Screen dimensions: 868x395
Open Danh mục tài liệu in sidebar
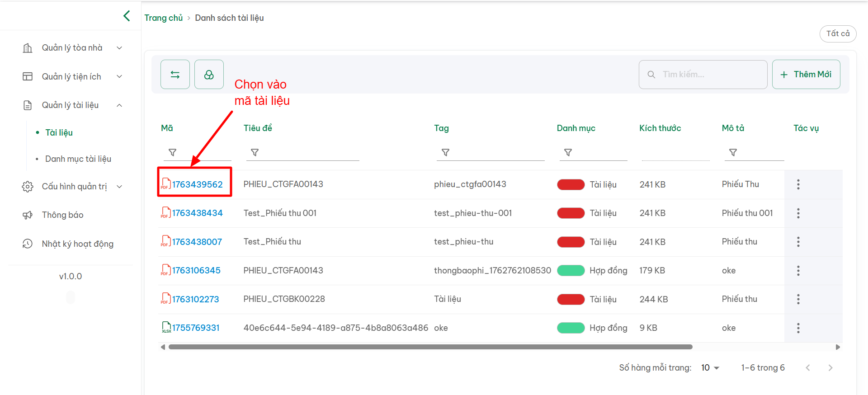click(78, 159)
